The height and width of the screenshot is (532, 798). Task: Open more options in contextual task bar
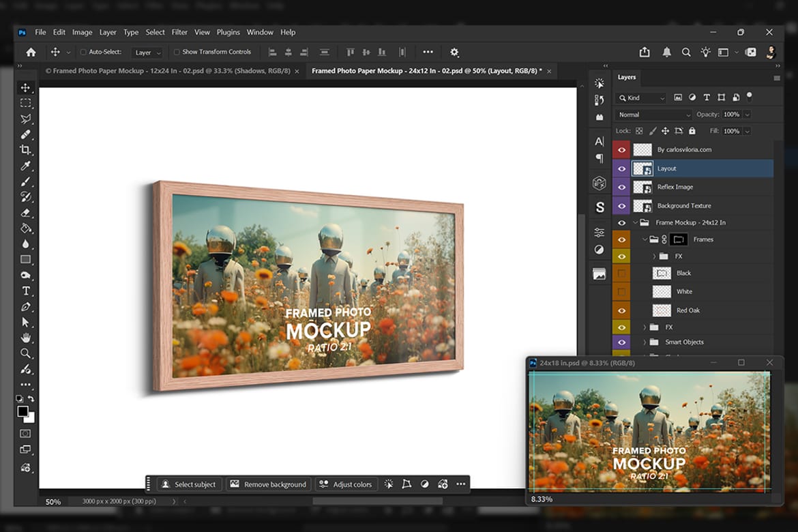point(460,484)
